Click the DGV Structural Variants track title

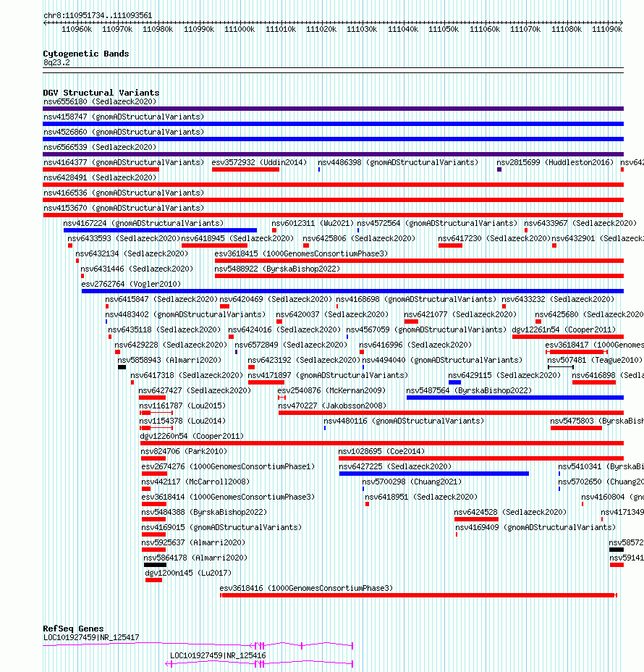pos(101,93)
